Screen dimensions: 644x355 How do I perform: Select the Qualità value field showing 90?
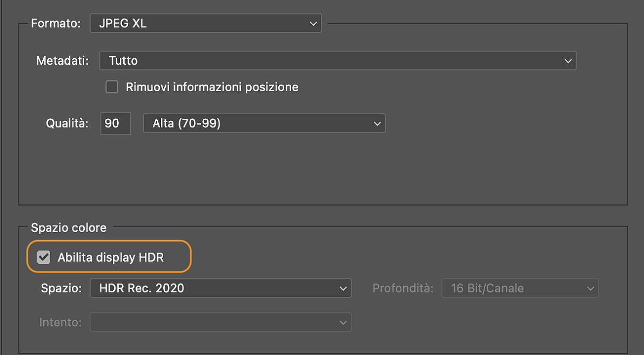115,123
